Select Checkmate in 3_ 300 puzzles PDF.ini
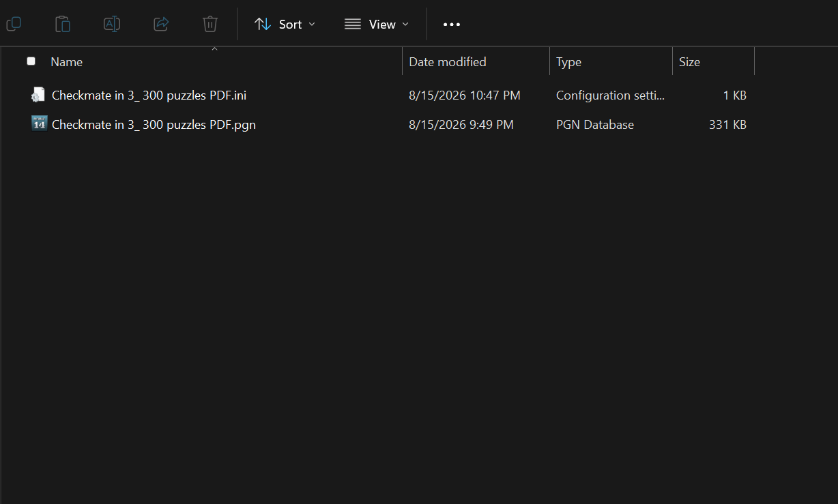The image size is (838, 504). point(149,95)
